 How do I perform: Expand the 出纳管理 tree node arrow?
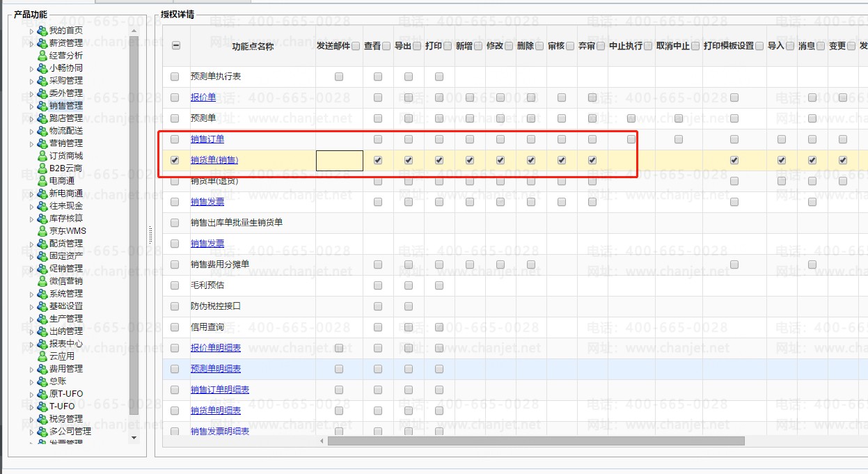pos(31,331)
